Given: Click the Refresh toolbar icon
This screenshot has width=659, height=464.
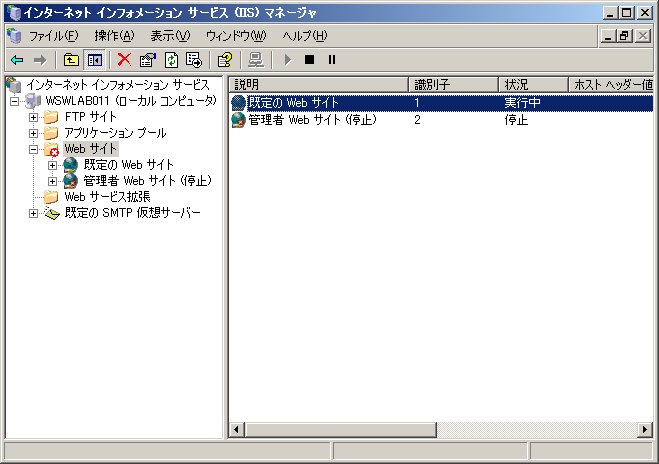Looking at the screenshot, I should pos(171,60).
